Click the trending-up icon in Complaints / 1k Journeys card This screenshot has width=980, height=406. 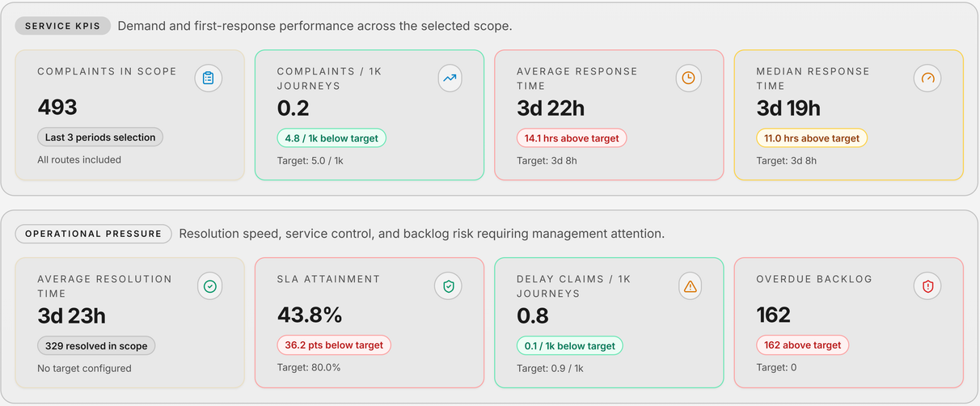449,78
